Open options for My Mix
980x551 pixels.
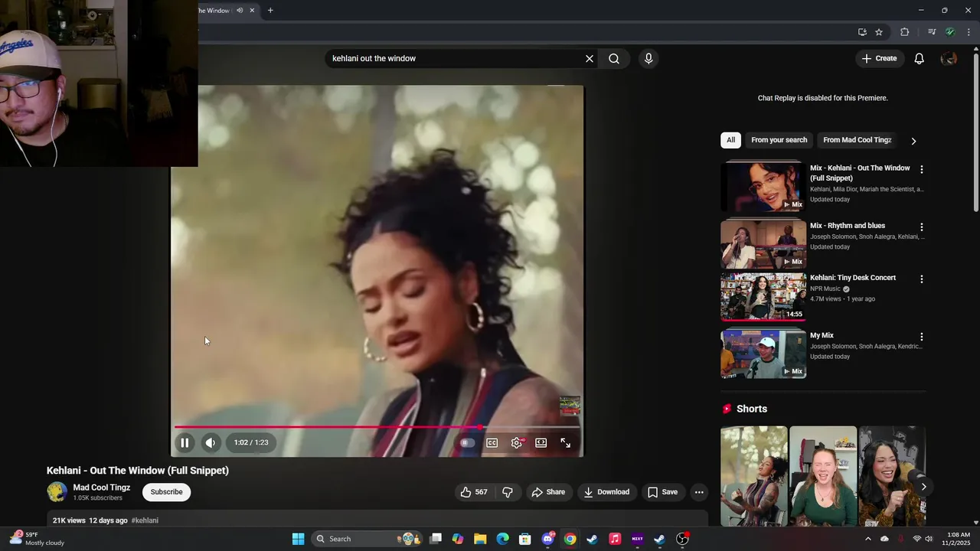click(x=922, y=337)
